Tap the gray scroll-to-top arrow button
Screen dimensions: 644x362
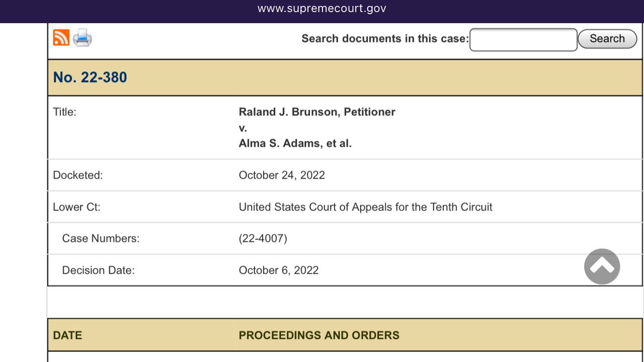click(x=602, y=266)
